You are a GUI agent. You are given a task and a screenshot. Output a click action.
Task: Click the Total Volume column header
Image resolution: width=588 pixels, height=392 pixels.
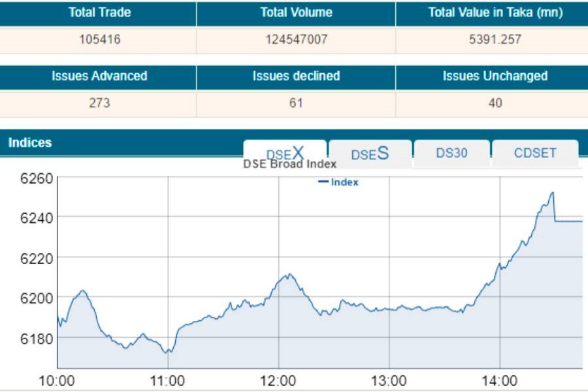(296, 12)
